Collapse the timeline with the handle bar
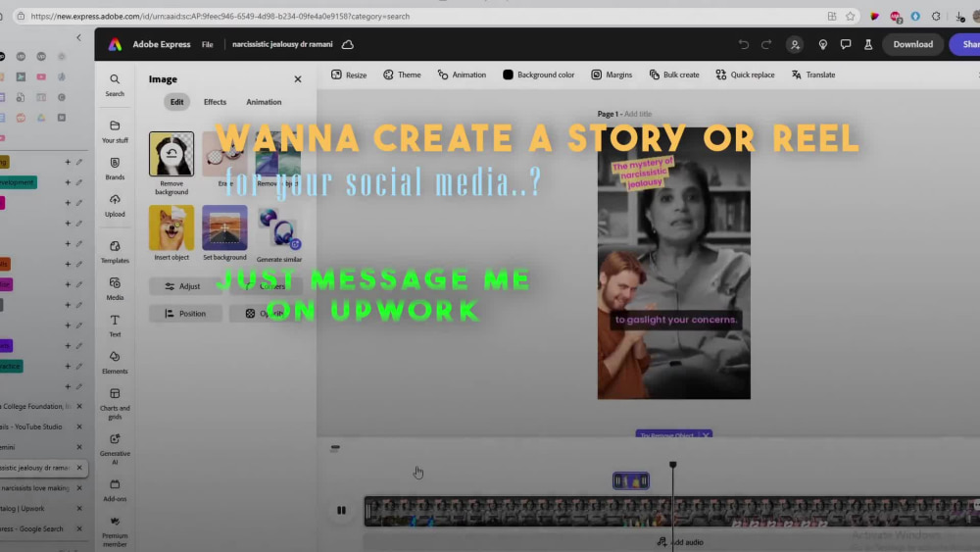Image resolution: width=980 pixels, height=552 pixels. pyautogui.click(x=335, y=448)
